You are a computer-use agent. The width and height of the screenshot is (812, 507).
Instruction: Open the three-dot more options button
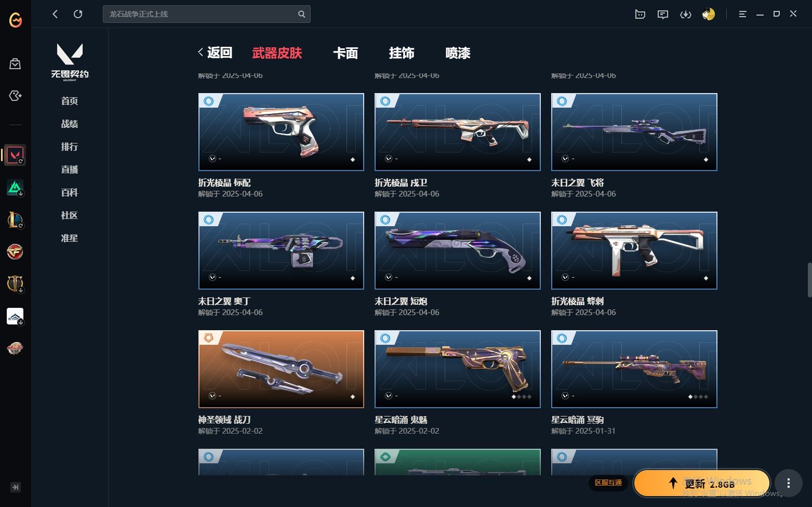[789, 483]
